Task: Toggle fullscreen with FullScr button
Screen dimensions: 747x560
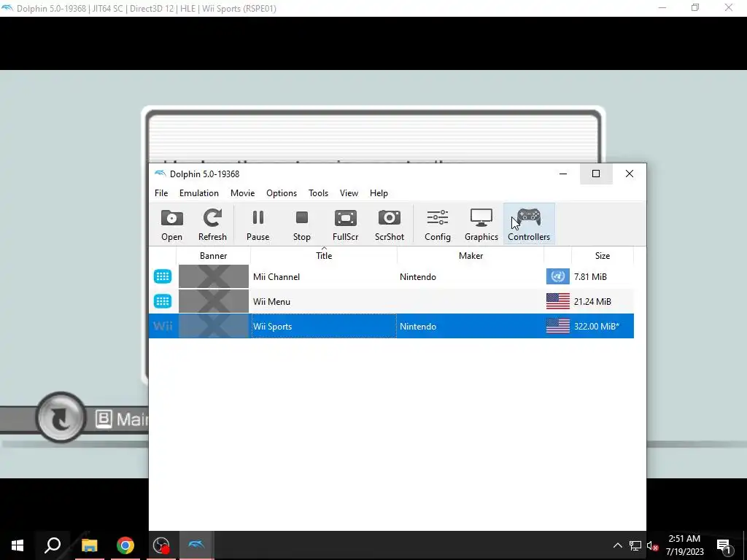Action: pos(345,225)
